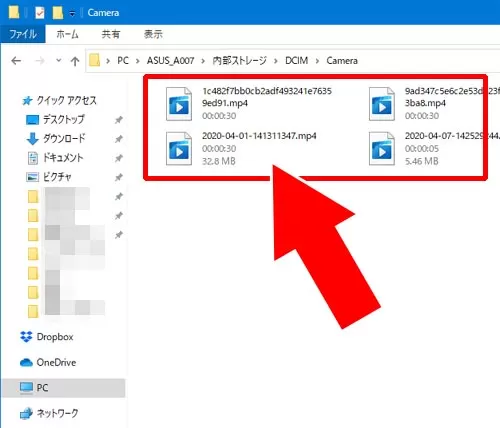Viewport: 500px width, 428px height.
Task: Click the ダウンロード blue arrow icon
Action: coord(32,139)
